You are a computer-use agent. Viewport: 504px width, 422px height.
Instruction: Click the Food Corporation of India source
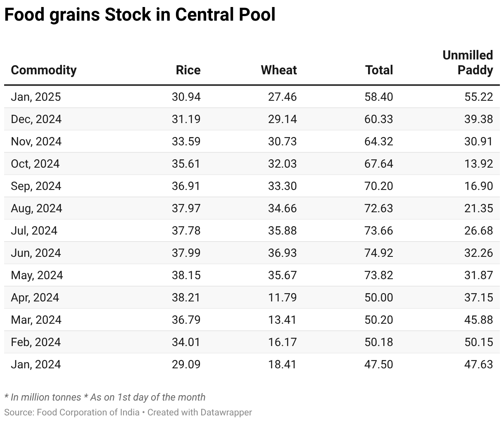(88, 412)
